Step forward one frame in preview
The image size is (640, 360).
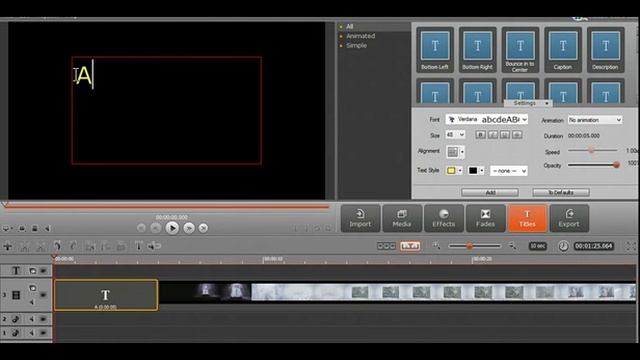[x=189, y=228]
